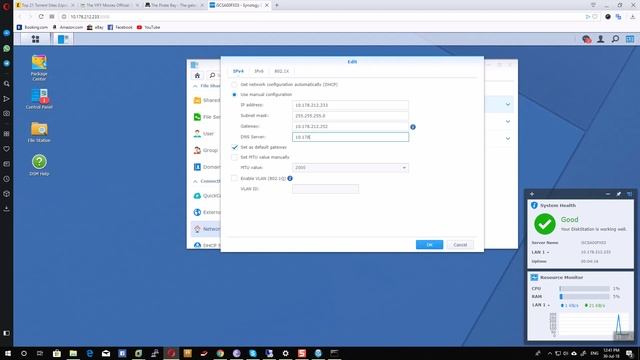Open the Amazon.com bookmark
This screenshot has width=640, height=360.
(x=68, y=27)
